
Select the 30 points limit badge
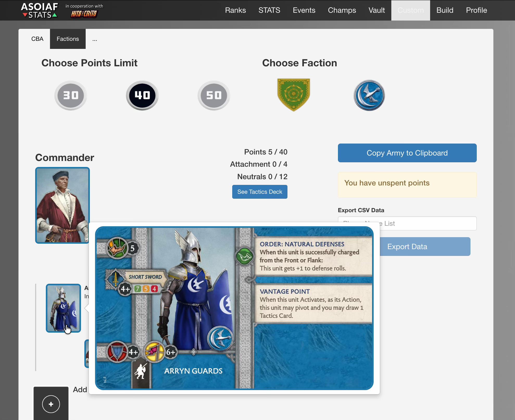pyautogui.click(x=71, y=95)
